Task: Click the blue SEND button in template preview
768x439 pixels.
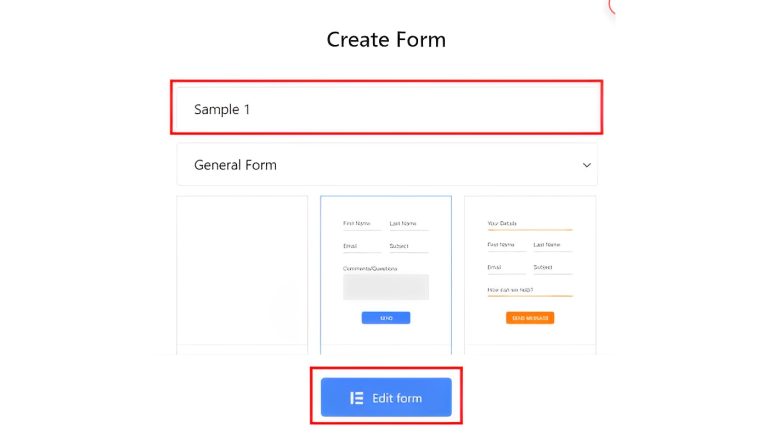Action: 386,318
